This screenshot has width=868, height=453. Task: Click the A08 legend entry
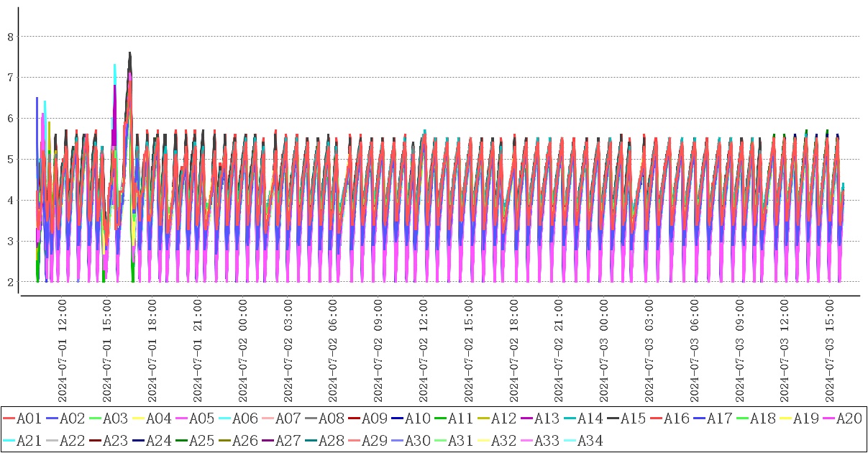[331, 418]
